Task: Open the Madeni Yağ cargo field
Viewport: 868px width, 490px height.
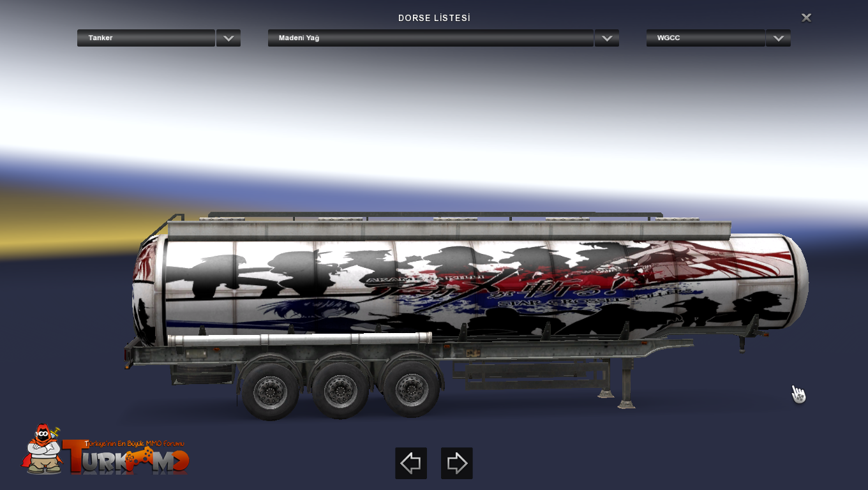Action: (431, 38)
